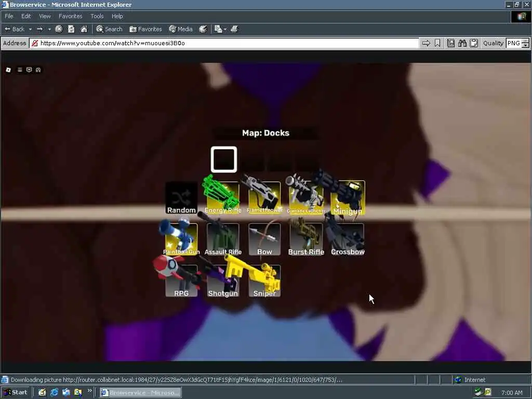The height and width of the screenshot is (399, 532).
Task: Open Internet Explorer quick launch icon
Action: point(54,393)
